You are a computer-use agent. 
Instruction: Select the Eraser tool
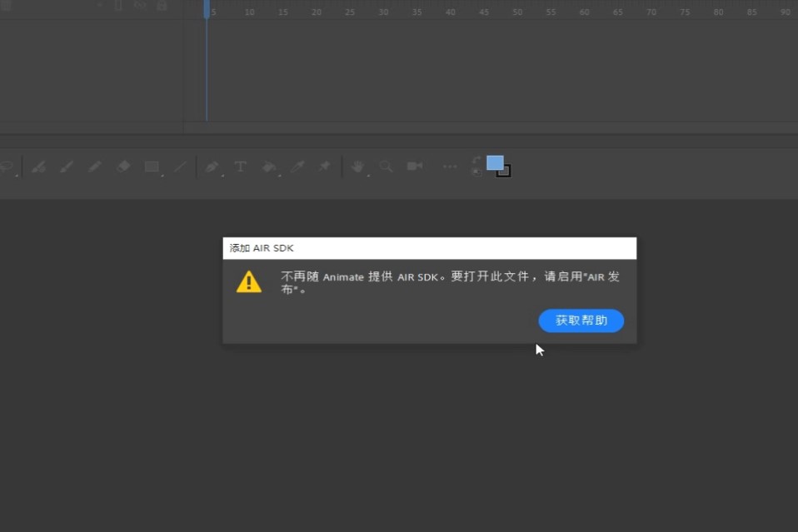coord(123,167)
